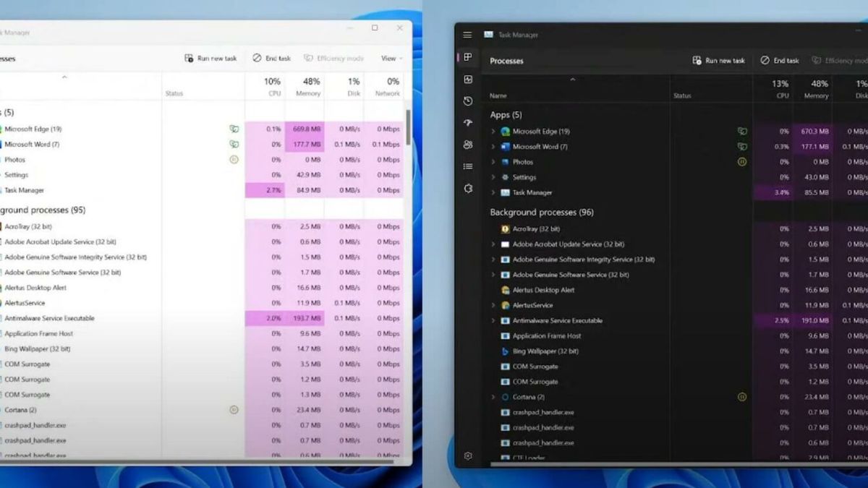Click the efficiency leaf icon for Word in dark window
Image resolution: width=868 pixels, height=488 pixels.
pos(741,147)
